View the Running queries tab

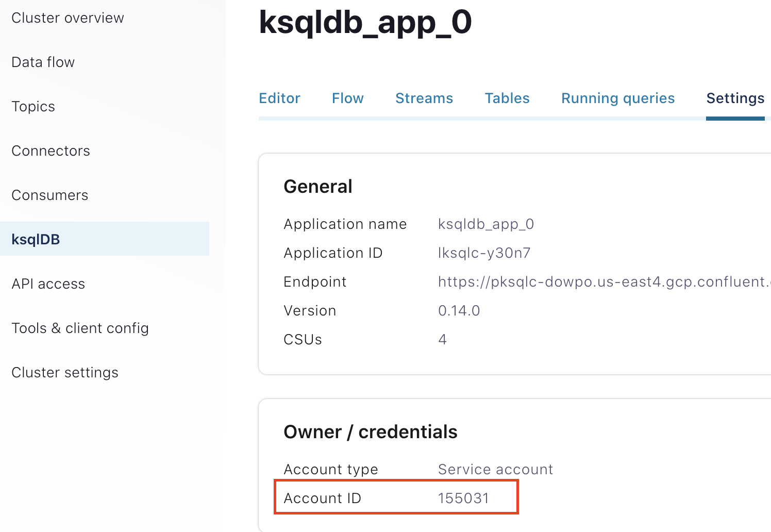point(618,98)
